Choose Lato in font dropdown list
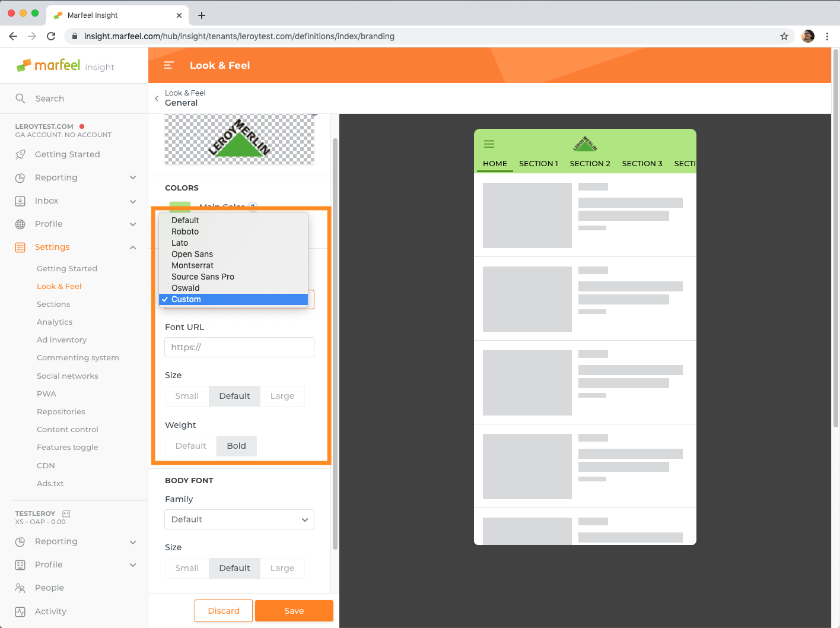 click(233, 243)
